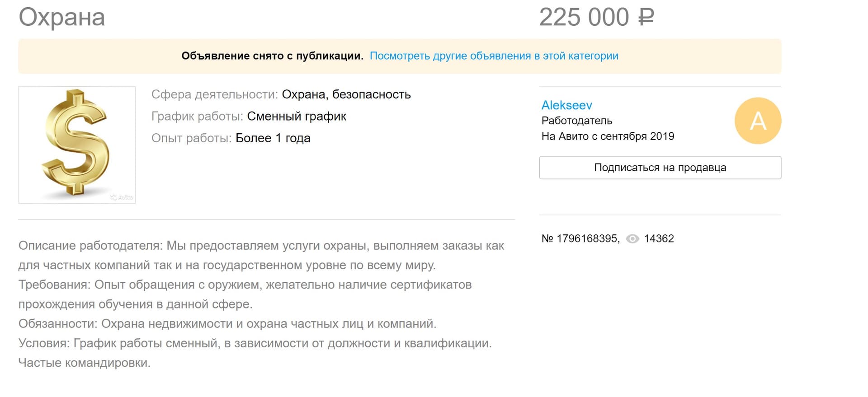Click the Более 1 года experience value
This screenshot has width=868, height=397.
[x=273, y=138]
